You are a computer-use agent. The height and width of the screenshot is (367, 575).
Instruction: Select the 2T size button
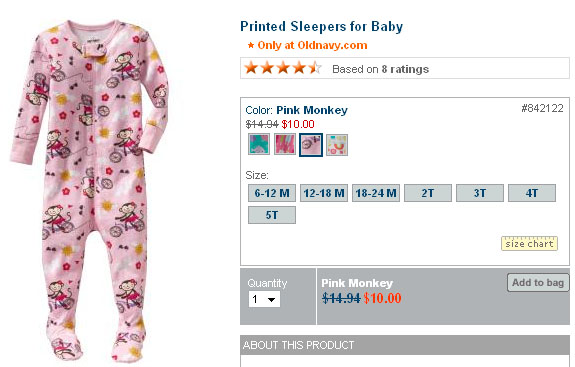[x=428, y=193]
